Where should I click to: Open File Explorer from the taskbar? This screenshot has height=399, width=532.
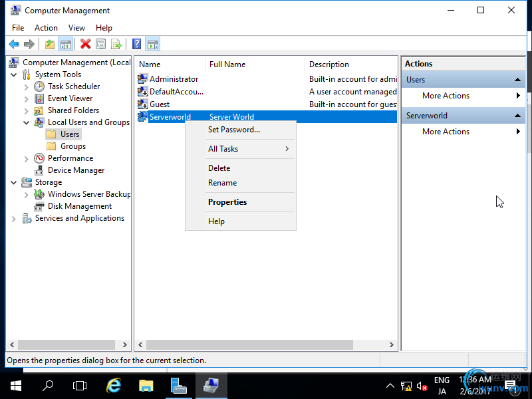tap(146, 386)
